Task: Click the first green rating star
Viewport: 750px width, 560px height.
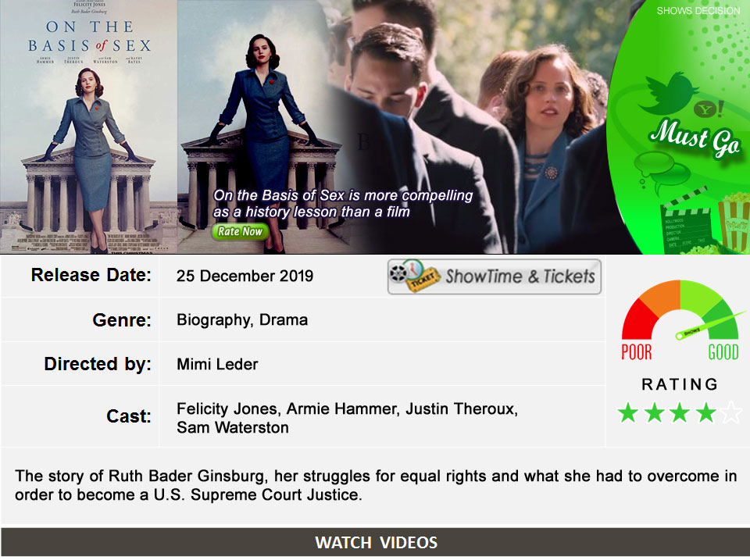Action: (x=627, y=412)
